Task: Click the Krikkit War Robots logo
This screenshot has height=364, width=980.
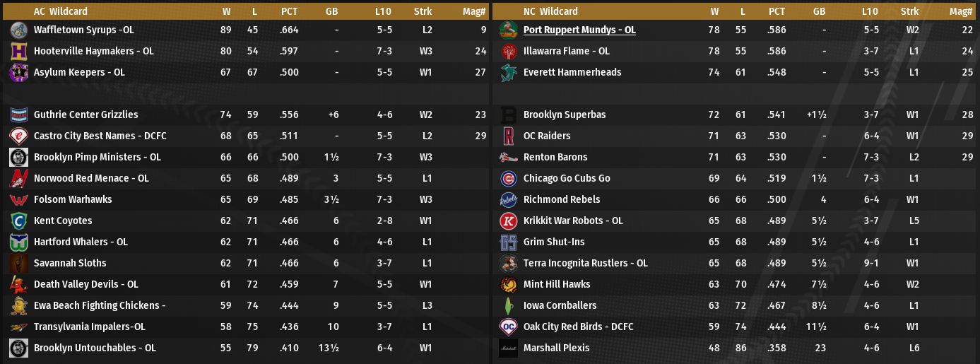Action: click(x=509, y=221)
